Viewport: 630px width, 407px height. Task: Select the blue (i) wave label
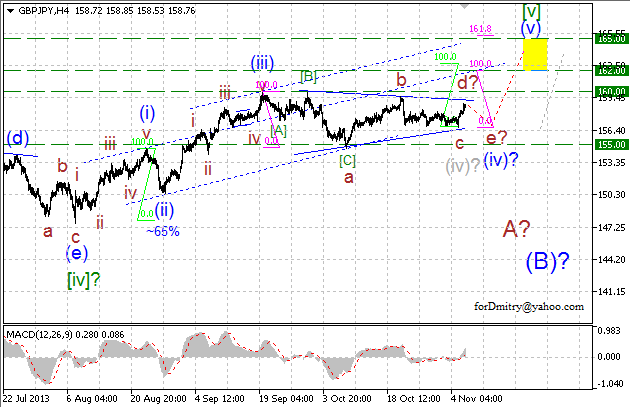click(x=147, y=114)
